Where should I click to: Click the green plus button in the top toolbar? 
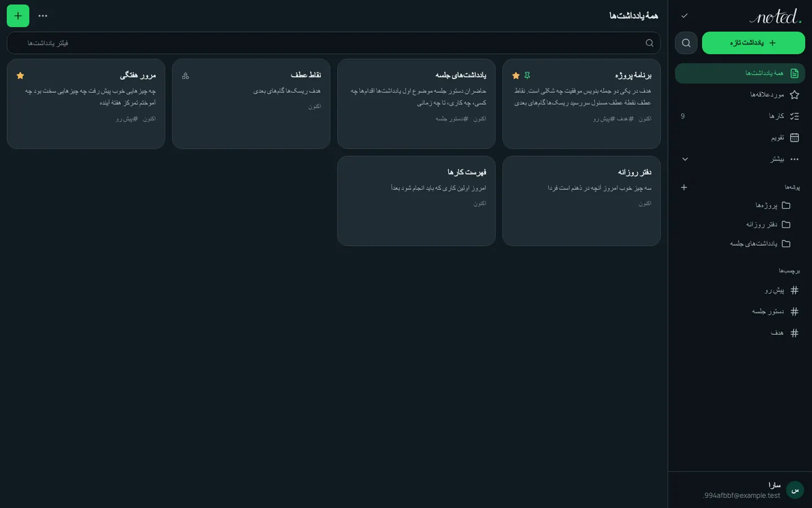pos(18,16)
